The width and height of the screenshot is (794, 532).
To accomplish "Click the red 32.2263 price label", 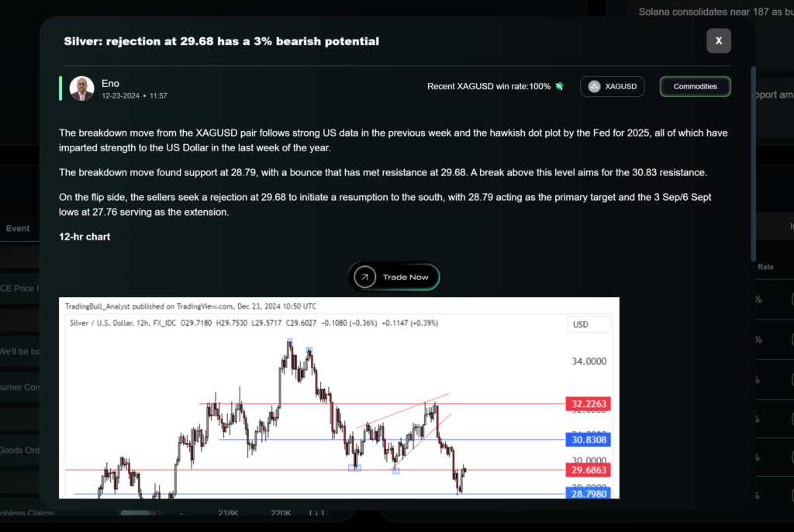I will click(587, 404).
